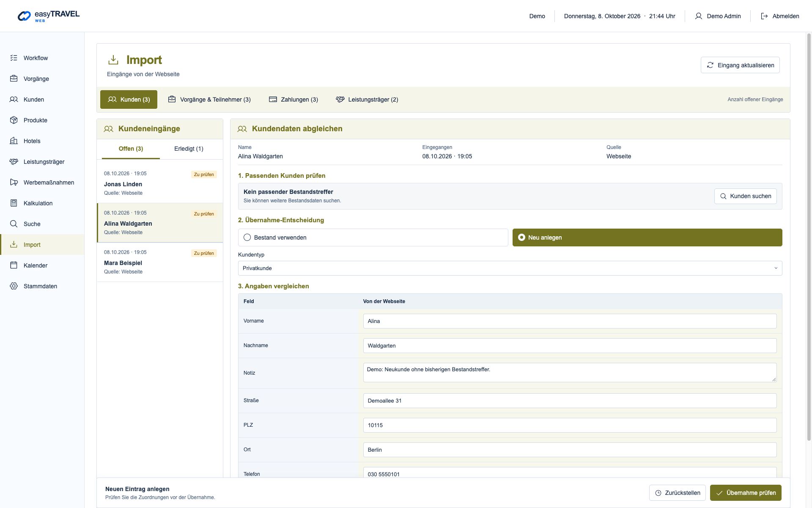The height and width of the screenshot is (508, 812).
Task: Select the Alina Waldgarten customer entry
Action: 160,223
